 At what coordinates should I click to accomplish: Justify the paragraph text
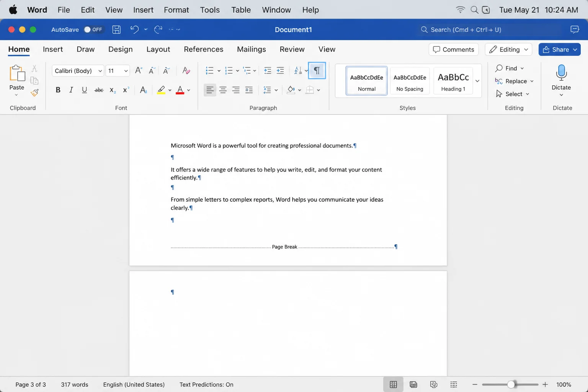pyautogui.click(x=249, y=90)
